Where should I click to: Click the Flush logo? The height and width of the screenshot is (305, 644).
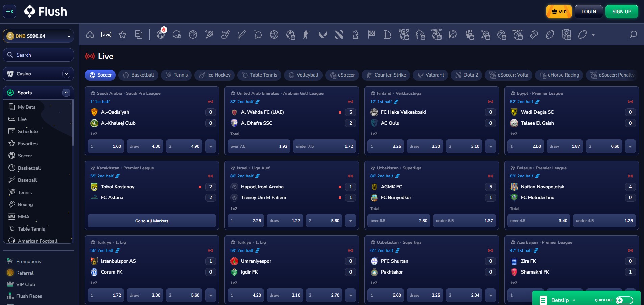46,12
